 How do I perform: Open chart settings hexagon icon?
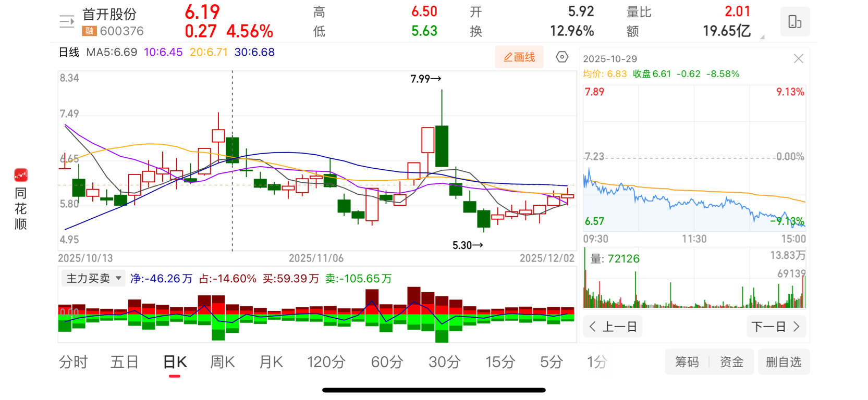coord(562,57)
